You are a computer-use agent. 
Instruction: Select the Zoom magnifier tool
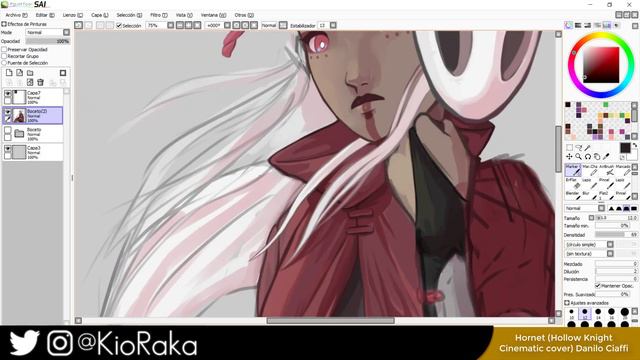coord(578,156)
